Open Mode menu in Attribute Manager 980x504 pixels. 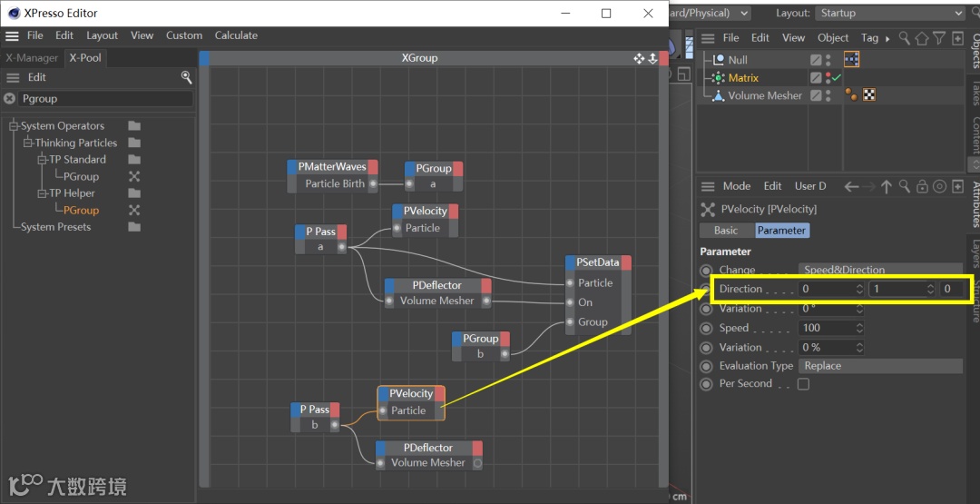(x=737, y=186)
